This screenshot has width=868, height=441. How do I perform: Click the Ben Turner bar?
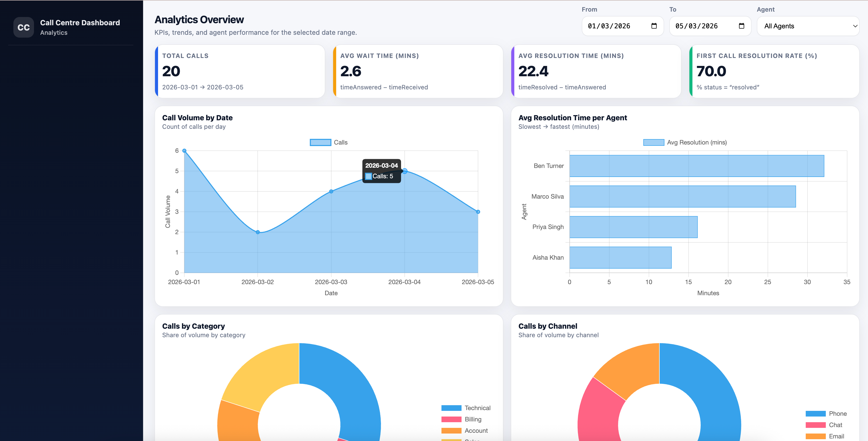[x=697, y=166]
